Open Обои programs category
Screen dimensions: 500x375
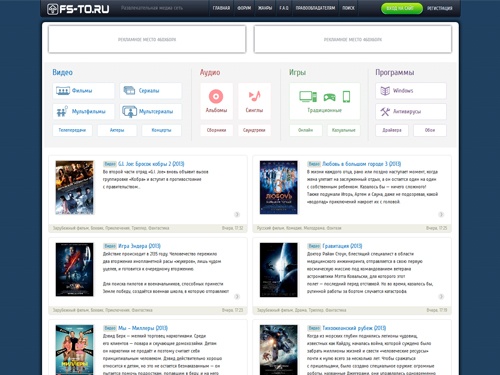(430, 130)
